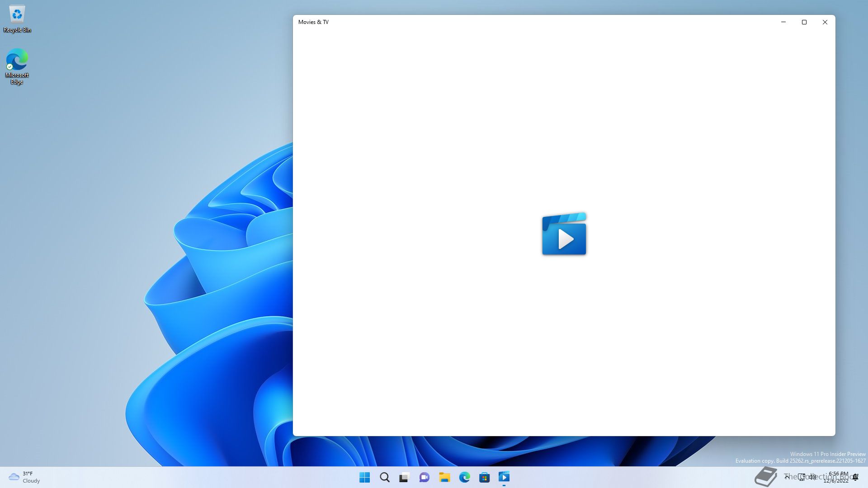The width and height of the screenshot is (868, 488).
Task: Open the notification bell with do-not-disturb
Action: point(856,477)
